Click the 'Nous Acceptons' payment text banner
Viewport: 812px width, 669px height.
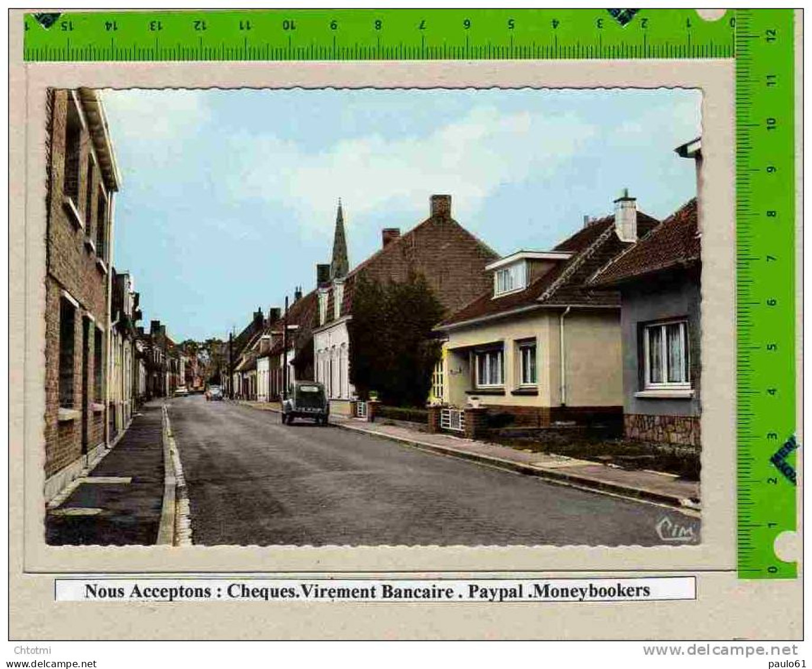pos(375,589)
